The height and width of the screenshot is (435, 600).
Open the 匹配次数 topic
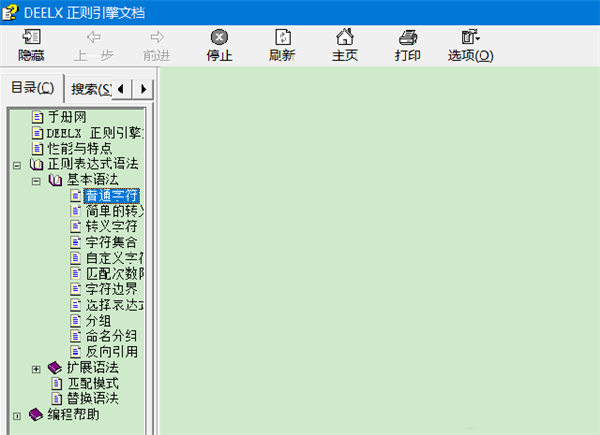(114, 274)
